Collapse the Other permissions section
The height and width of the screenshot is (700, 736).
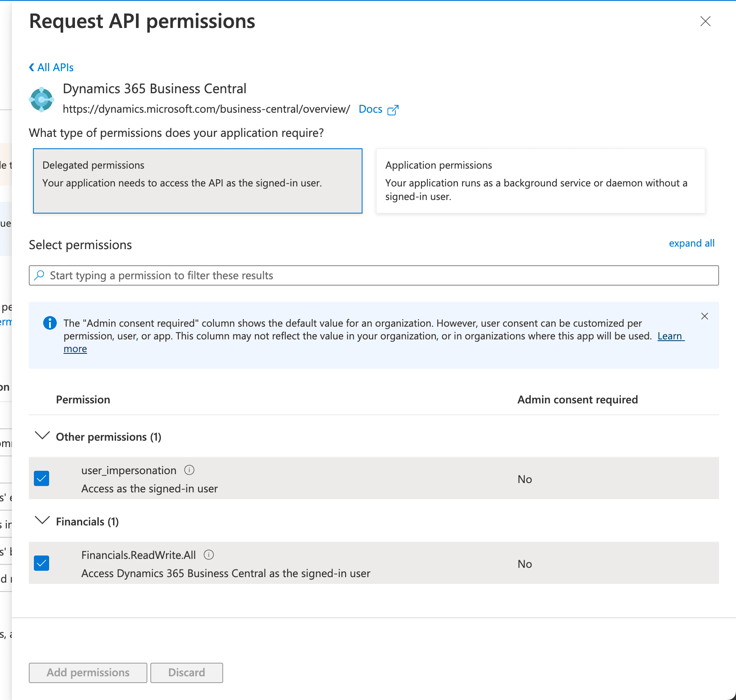click(x=42, y=436)
